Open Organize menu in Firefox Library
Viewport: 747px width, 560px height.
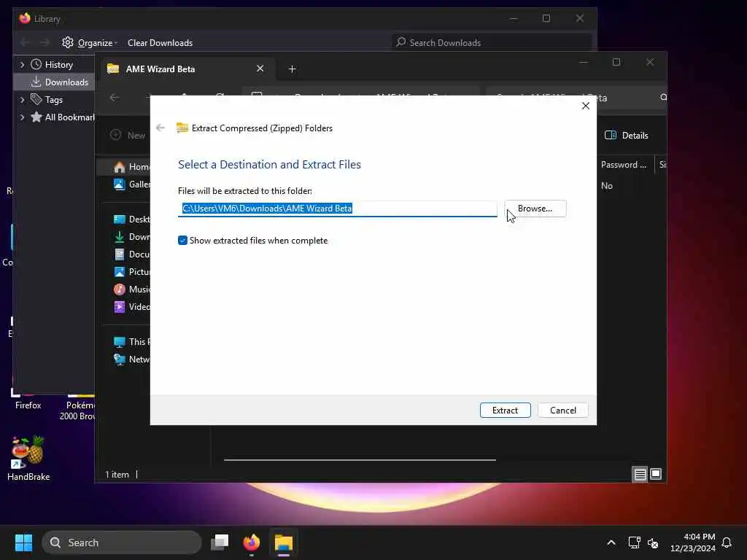90,43
